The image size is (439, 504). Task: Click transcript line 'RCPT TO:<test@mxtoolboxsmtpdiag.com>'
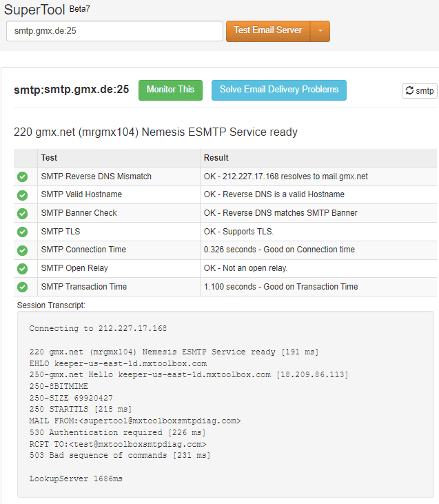118,444
